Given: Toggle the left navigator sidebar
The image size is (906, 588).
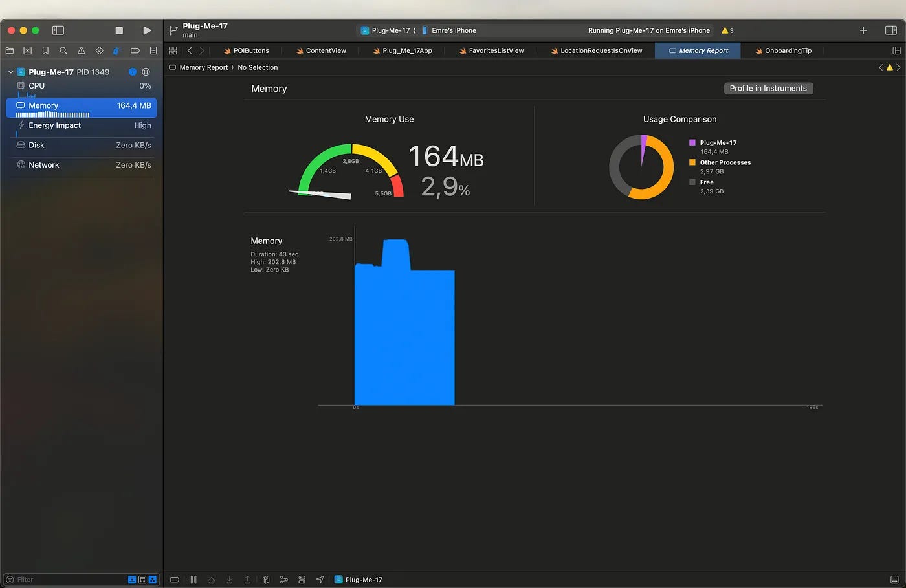Looking at the screenshot, I should coord(58,30).
